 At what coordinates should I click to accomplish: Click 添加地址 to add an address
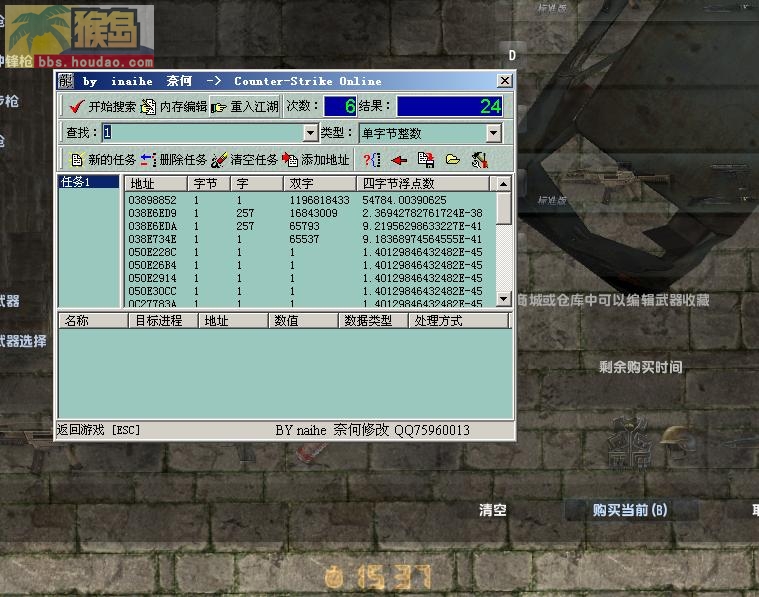pyautogui.click(x=316, y=160)
